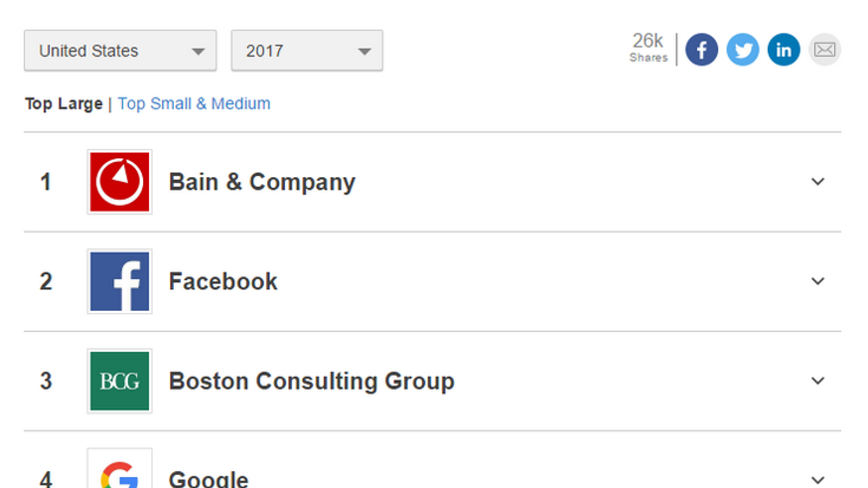Open the Bain & Company name link

point(262,182)
